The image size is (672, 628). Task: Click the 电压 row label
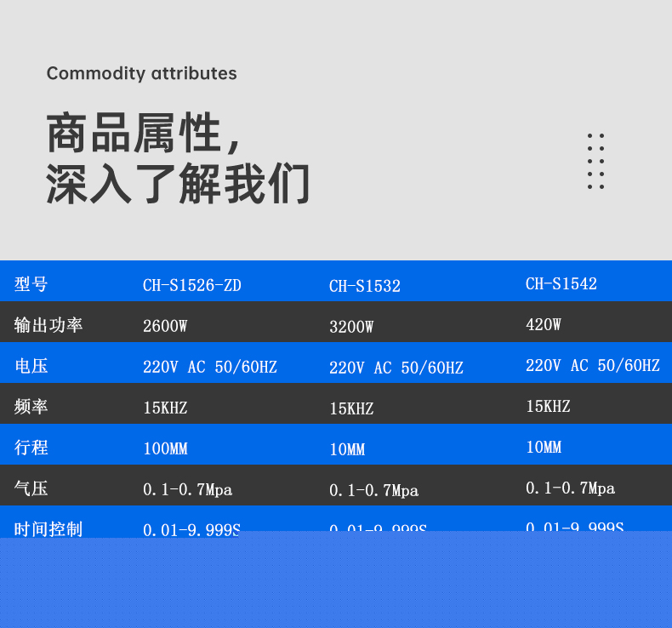click(31, 366)
